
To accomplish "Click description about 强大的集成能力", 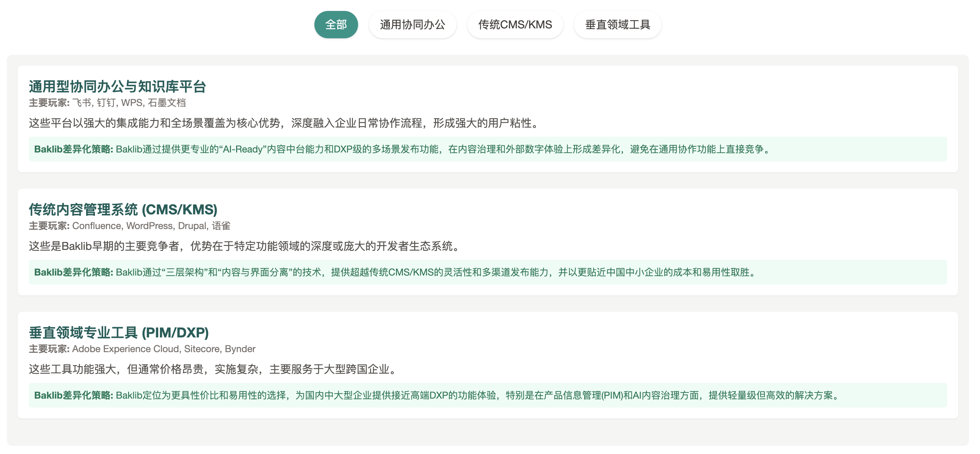I will [x=284, y=123].
